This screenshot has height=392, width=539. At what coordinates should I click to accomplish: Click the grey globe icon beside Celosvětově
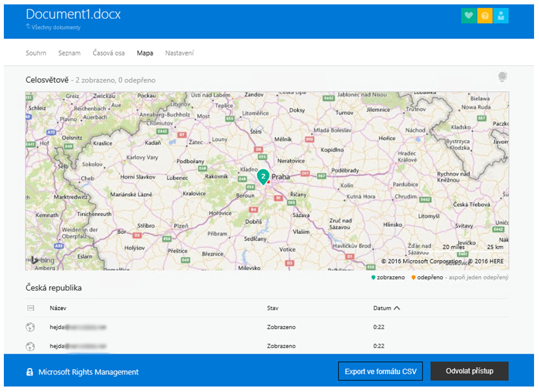(x=503, y=77)
